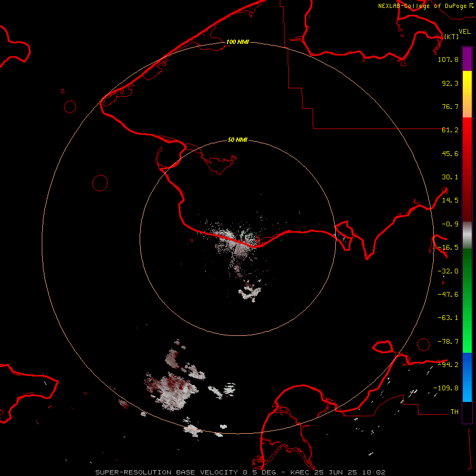Click the 76.7 legend value
The image size is (476, 476).
point(450,106)
